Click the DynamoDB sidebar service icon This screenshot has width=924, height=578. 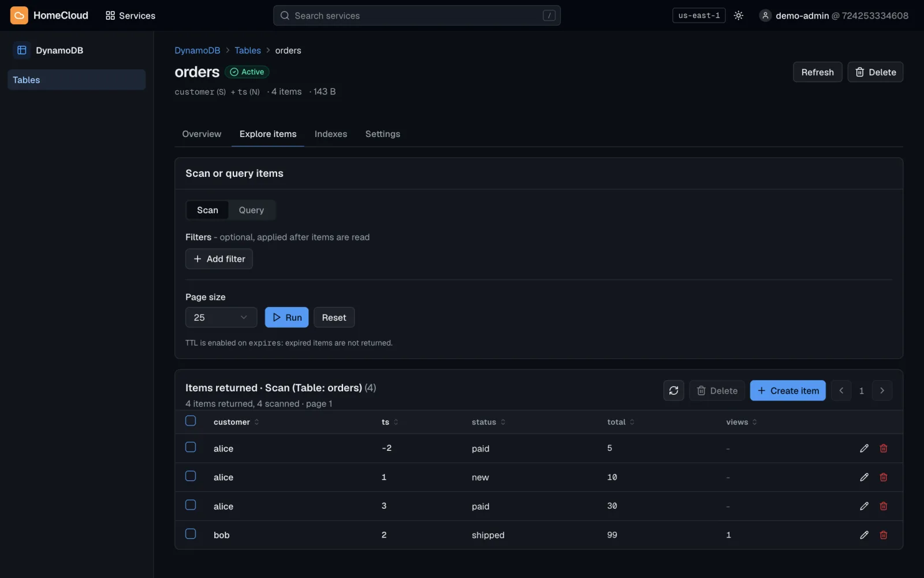[22, 50]
